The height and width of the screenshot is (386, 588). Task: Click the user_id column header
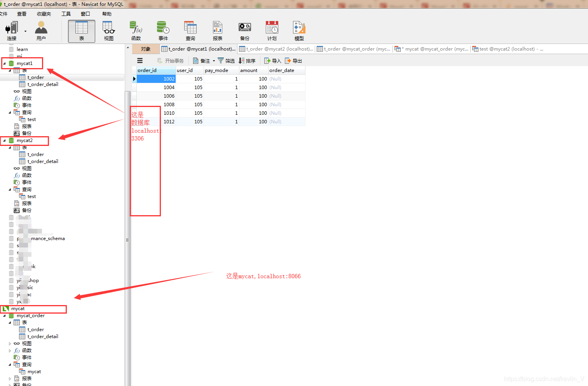[190, 70]
